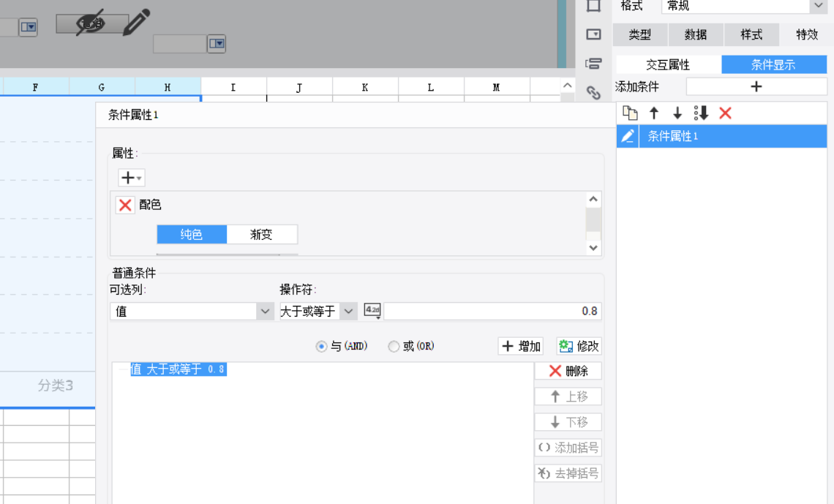
Task: Click the lower combo box widget icon
Action: point(217,43)
